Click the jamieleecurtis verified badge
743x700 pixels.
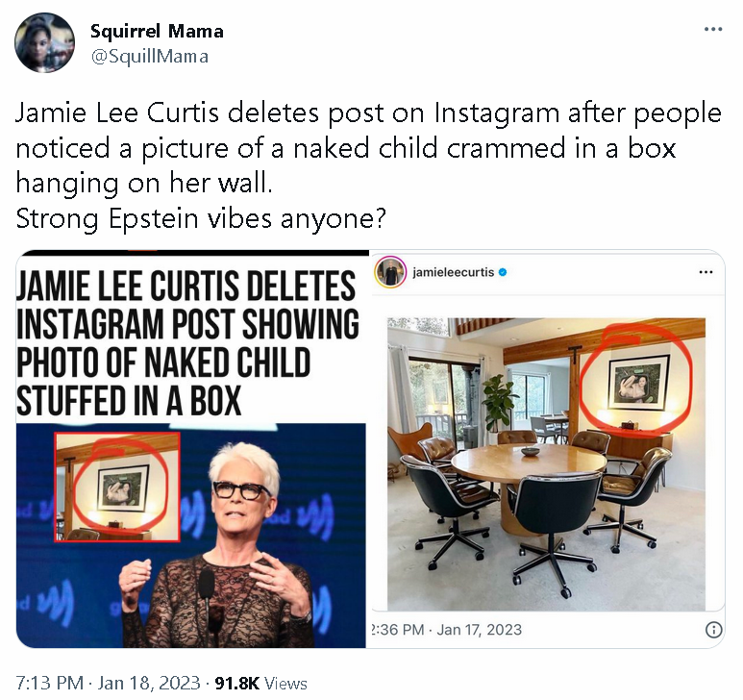(503, 272)
